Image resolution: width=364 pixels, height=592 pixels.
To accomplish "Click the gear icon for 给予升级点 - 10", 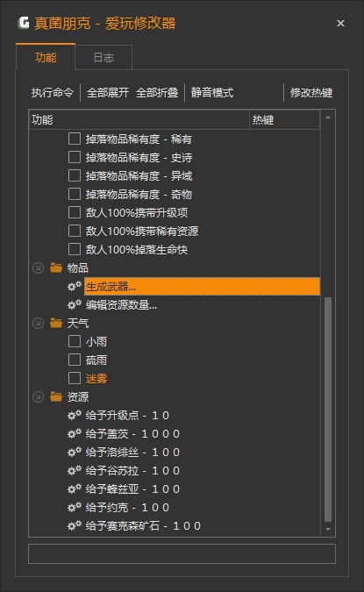I will coord(75,415).
